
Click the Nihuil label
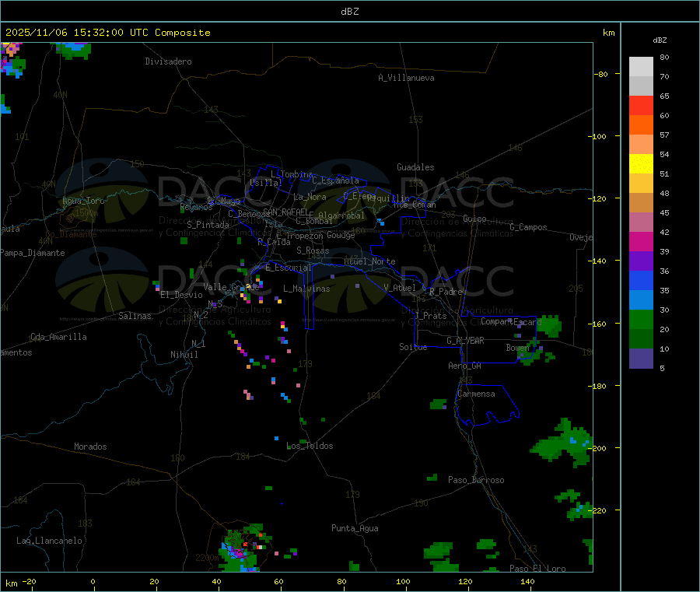[184, 355]
